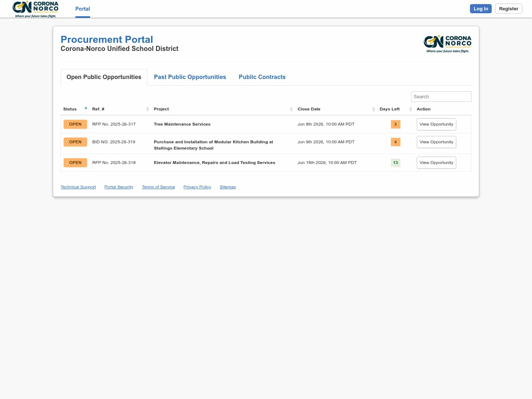Click OPEN badge for RFP No. 2025-26-318

[x=75, y=163]
